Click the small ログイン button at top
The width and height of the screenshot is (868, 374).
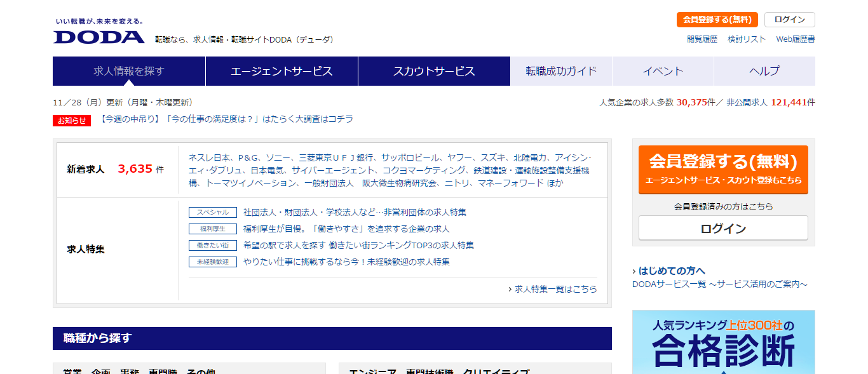[x=790, y=20]
